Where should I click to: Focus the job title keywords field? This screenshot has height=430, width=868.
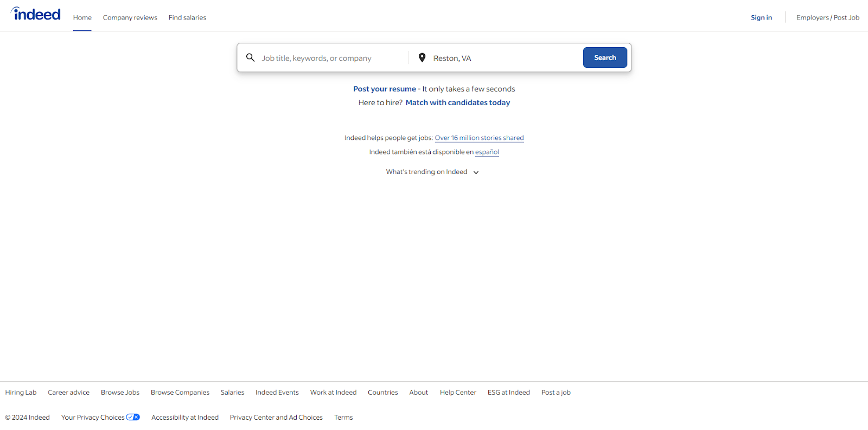pyautogui.click(x=331, y=58)
